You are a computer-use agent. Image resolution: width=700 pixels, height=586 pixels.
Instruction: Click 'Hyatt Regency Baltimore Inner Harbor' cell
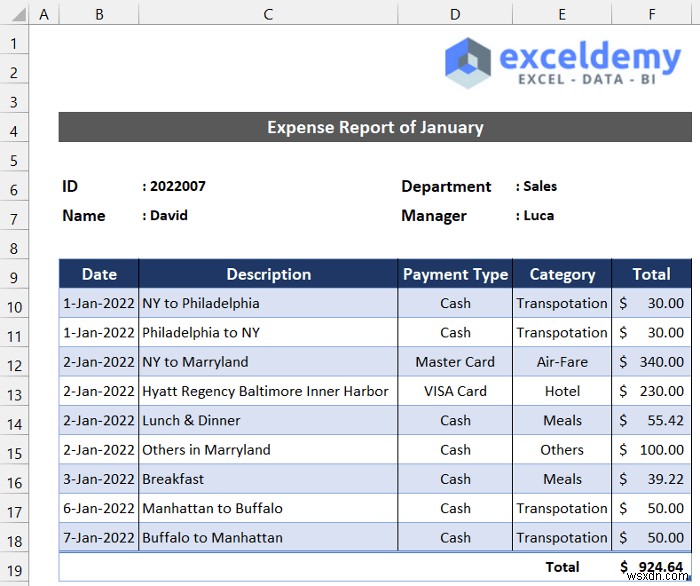268,391
